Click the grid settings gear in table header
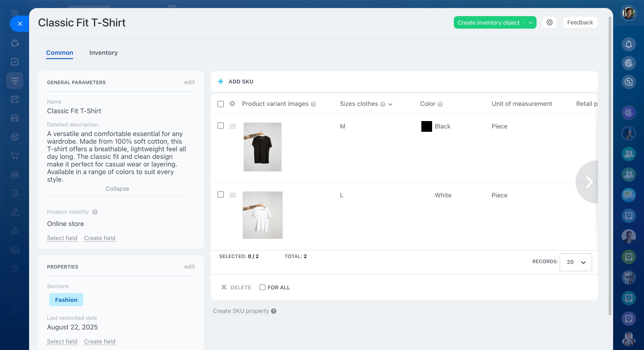This screenshot has height=350, width=644. tap(232, 104)
